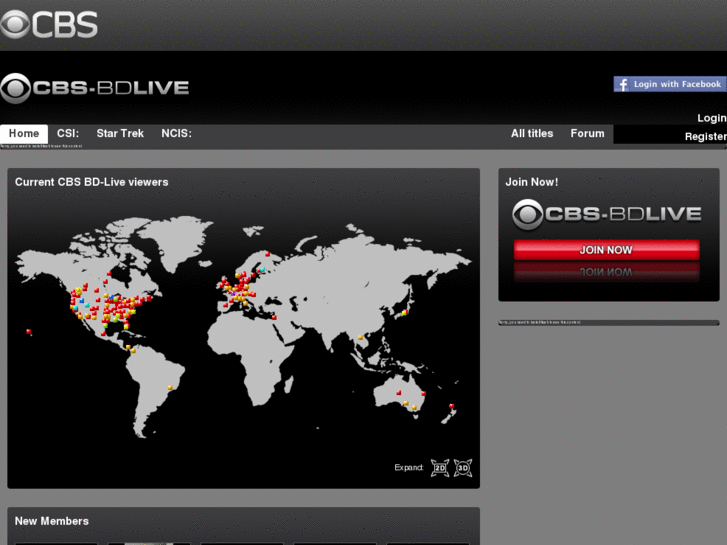The image size is (727, 545).
Task: Go to All titles
Action: (532, 134)
